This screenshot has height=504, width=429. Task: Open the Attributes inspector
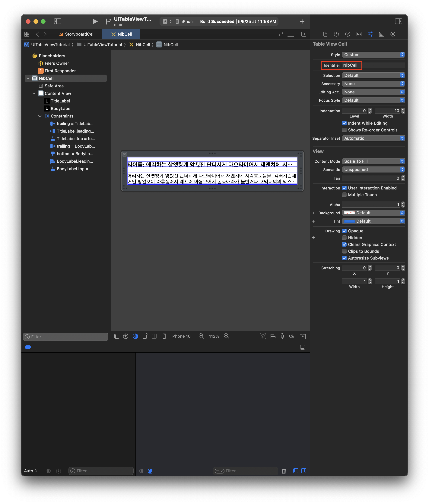[370, 34]
